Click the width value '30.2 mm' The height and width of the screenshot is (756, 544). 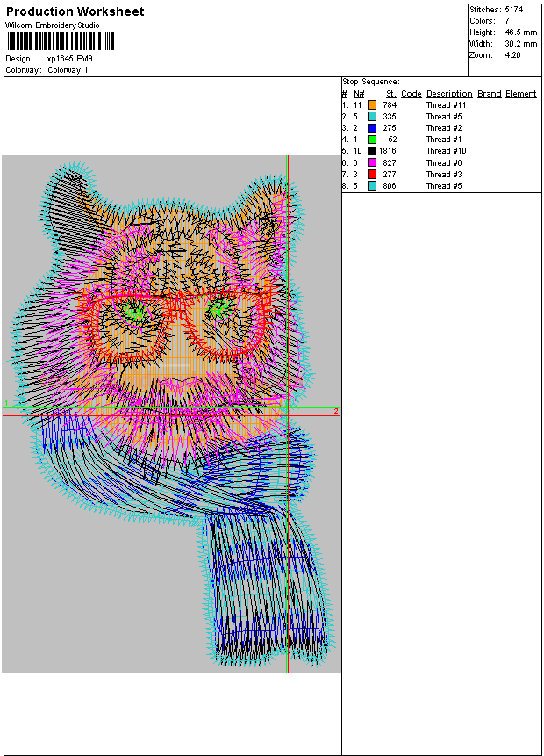[521, 43]
